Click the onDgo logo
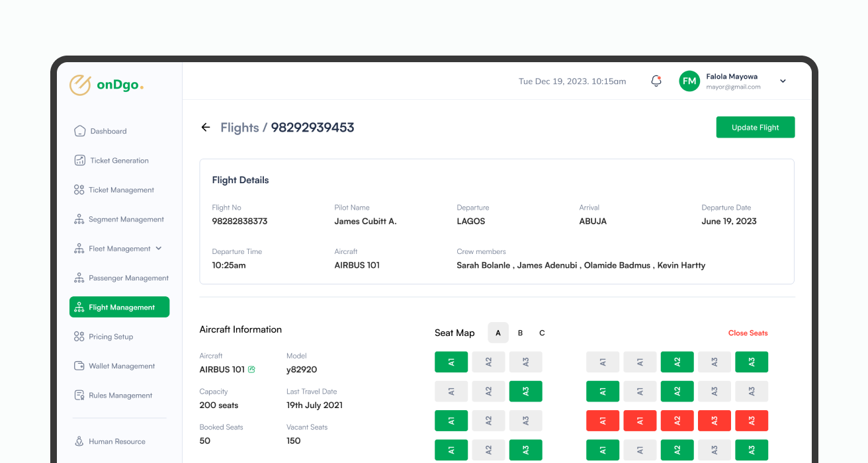The image size is (868, 463). [x=107, y=85]
